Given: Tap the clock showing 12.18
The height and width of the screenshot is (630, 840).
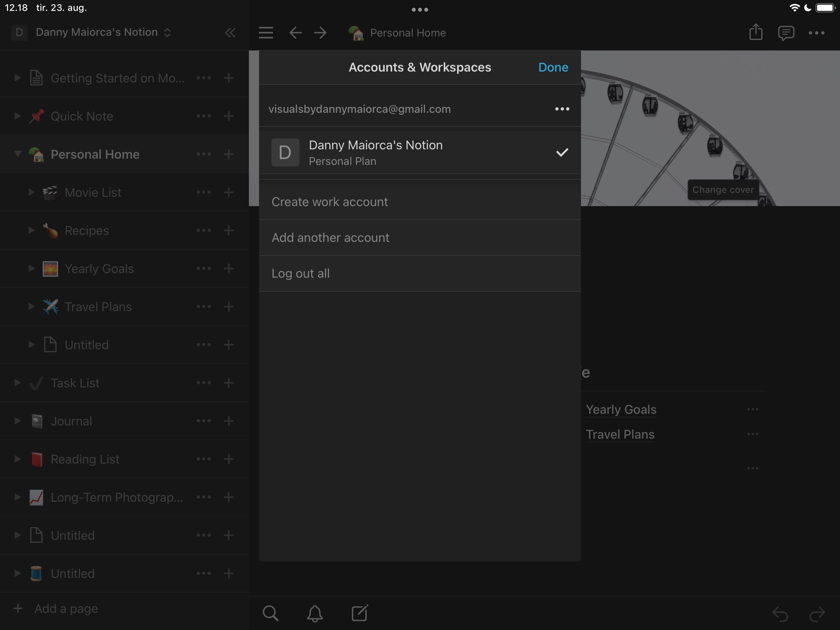Looking at the screenshot, I should coord(16,7).
